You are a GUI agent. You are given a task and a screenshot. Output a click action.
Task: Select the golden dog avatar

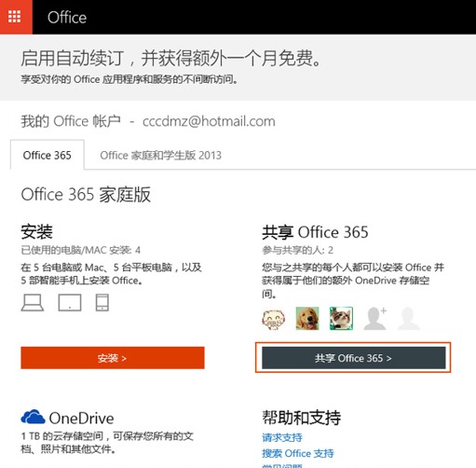click(x=307, y=319)
